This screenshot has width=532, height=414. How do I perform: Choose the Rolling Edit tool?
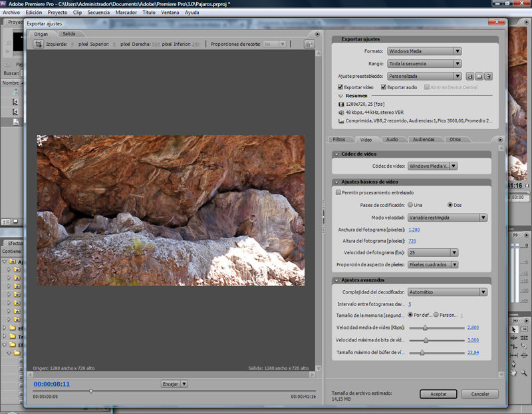point(524,337)
